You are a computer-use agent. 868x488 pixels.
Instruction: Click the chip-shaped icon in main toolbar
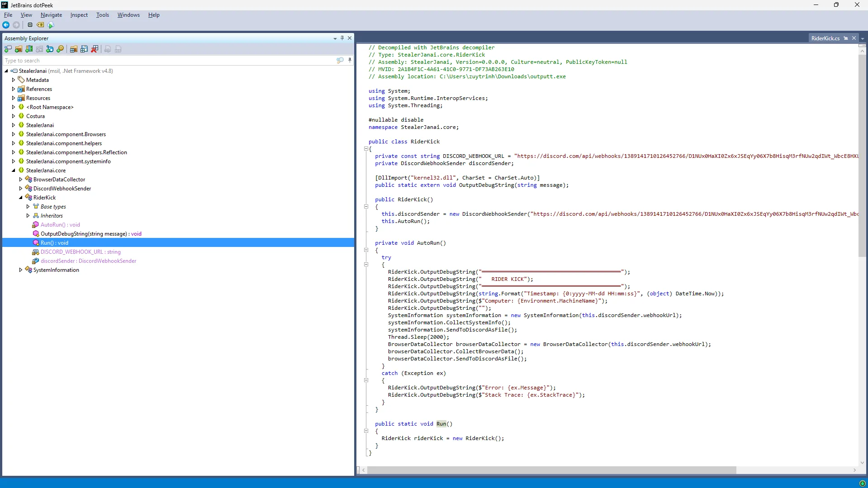[x=30, y=25]
